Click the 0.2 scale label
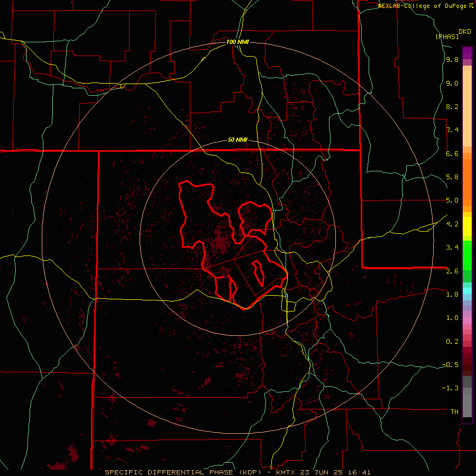 coord(452,342)
